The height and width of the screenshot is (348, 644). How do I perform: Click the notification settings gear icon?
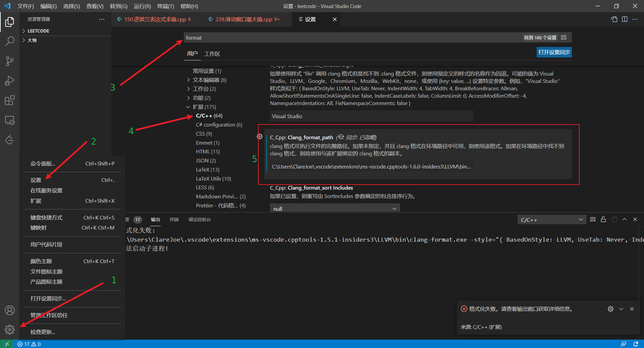pos(610,309)
